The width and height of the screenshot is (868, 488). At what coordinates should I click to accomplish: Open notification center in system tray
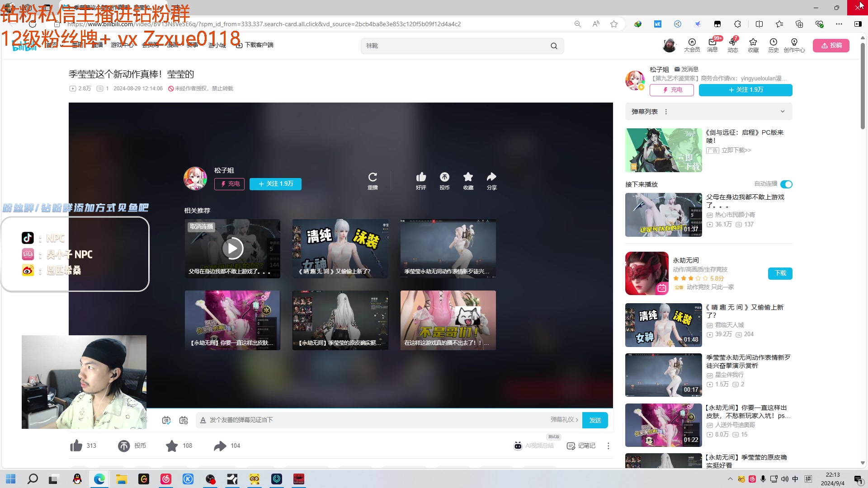858,479
